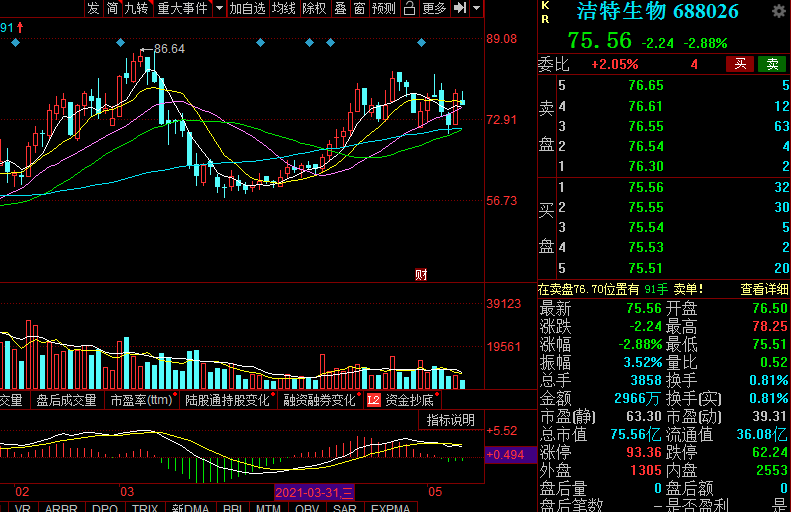This screenshot has width=791, height=512.
Task: Click the settings gear in quote panel
Action: (779, 12)
